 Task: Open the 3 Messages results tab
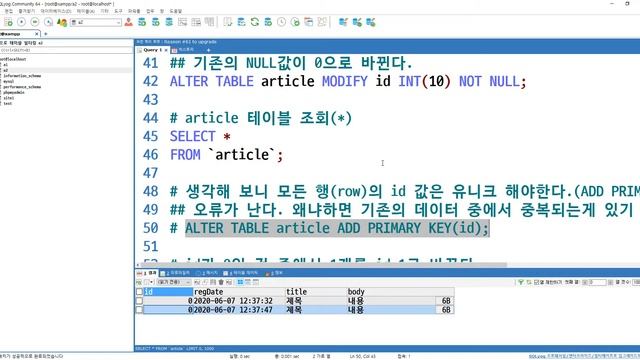pos(207,273)
